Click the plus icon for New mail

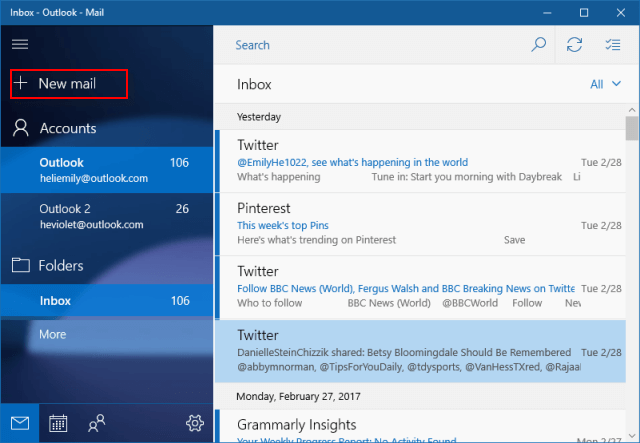(x=20, y=83)
